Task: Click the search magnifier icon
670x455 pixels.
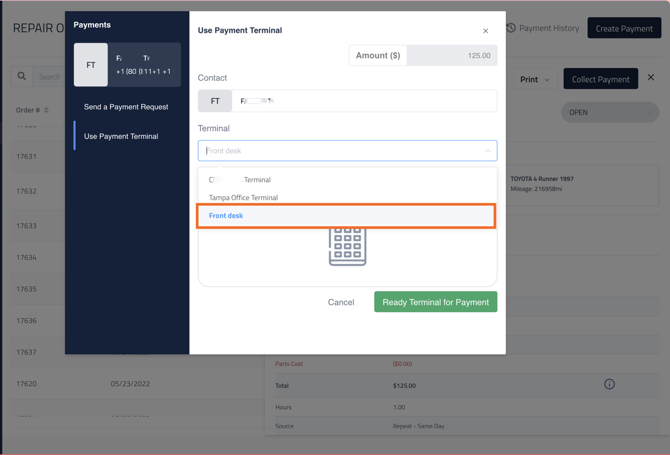Action: click(22, 76)
